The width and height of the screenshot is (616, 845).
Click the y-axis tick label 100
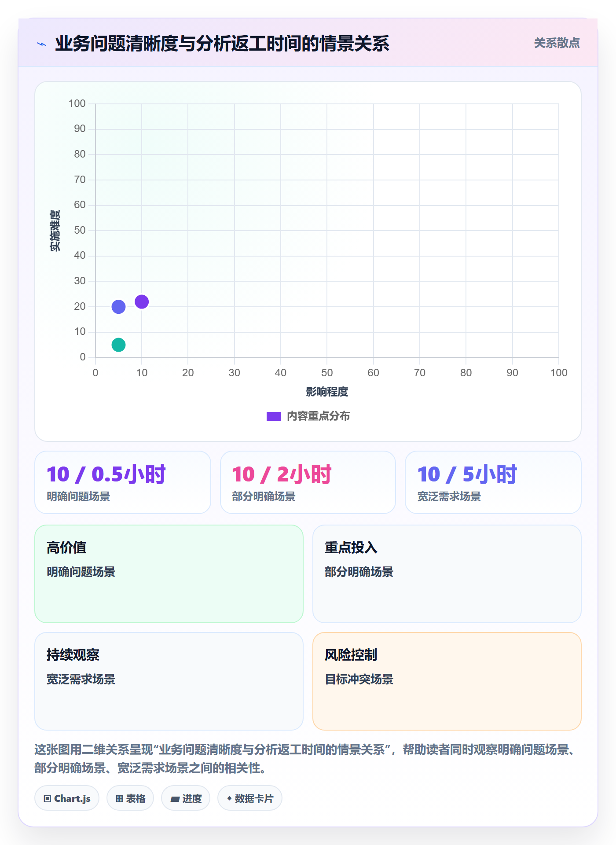coord(77,103)
